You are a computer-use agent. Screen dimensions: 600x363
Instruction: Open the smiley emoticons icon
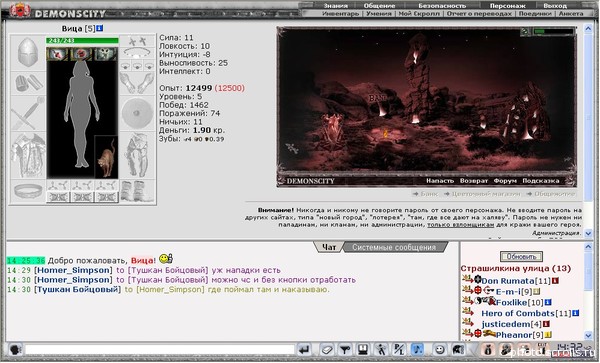tap(440, 350)
